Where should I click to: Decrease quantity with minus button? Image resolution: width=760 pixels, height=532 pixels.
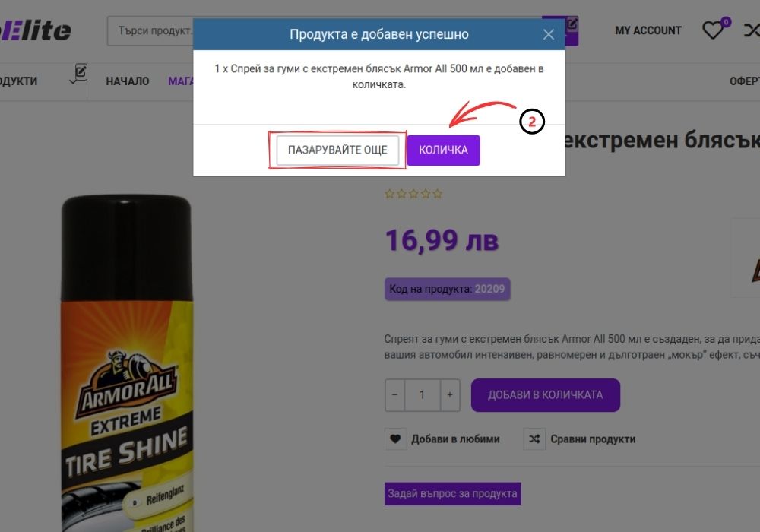pos(394,395)
